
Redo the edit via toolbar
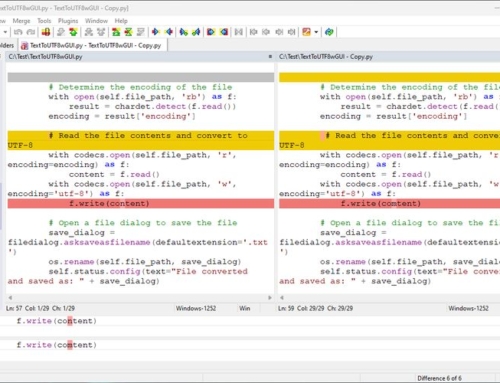(x=31, y=32)
